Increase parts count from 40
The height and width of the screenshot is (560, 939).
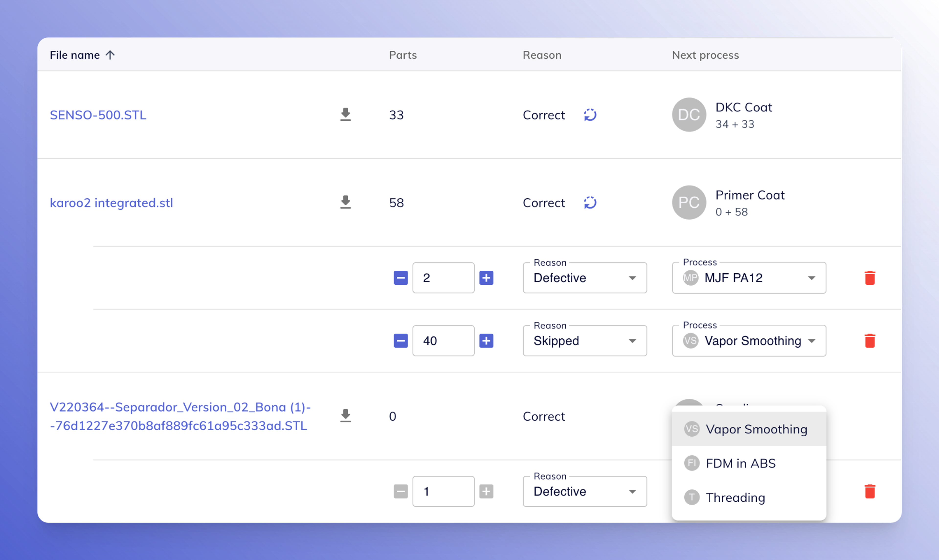coord(486,341)
